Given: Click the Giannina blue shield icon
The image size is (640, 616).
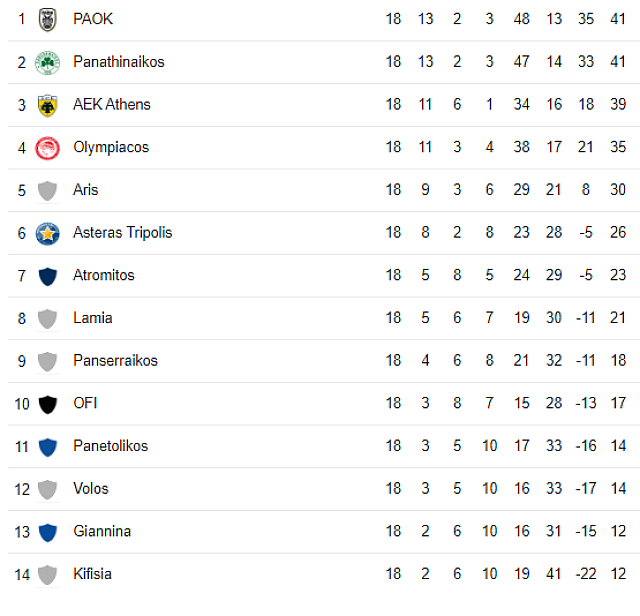Looking at the screenshot, I should 47,532.
